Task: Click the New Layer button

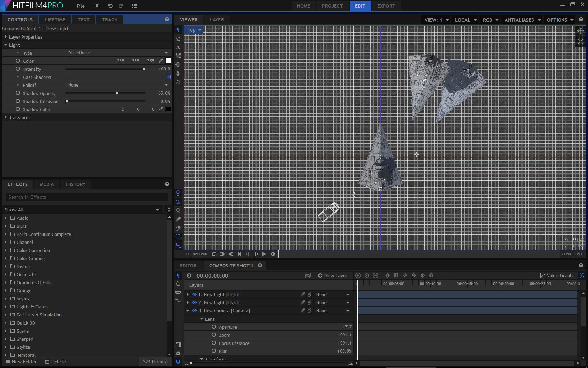Action: point(332,275)
